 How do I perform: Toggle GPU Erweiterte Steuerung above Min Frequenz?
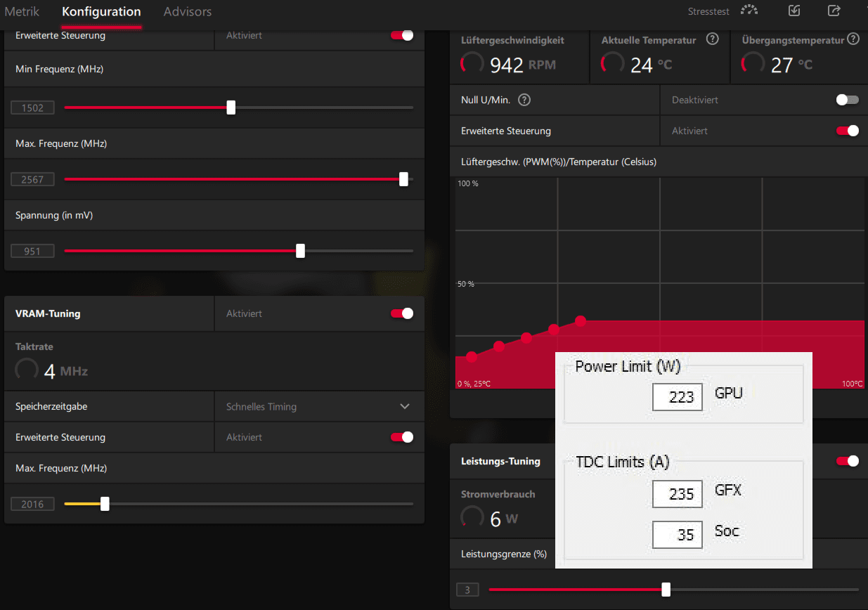(x=402, y=35)
